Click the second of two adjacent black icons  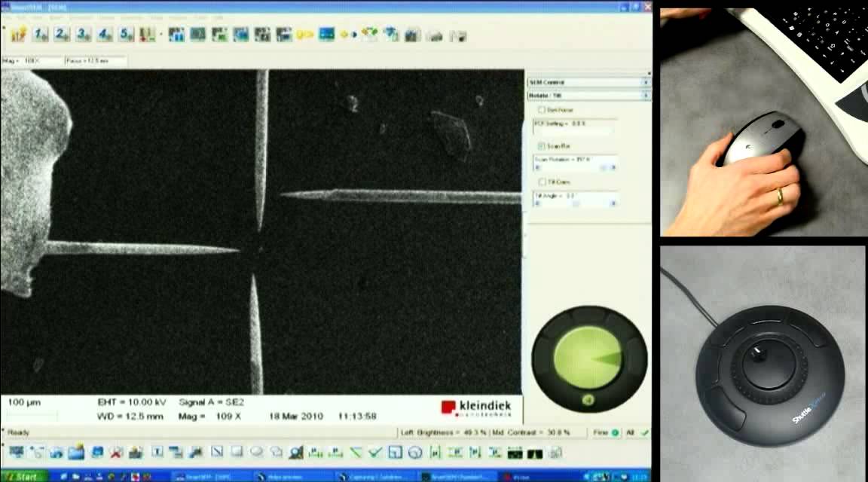(535, 454)
